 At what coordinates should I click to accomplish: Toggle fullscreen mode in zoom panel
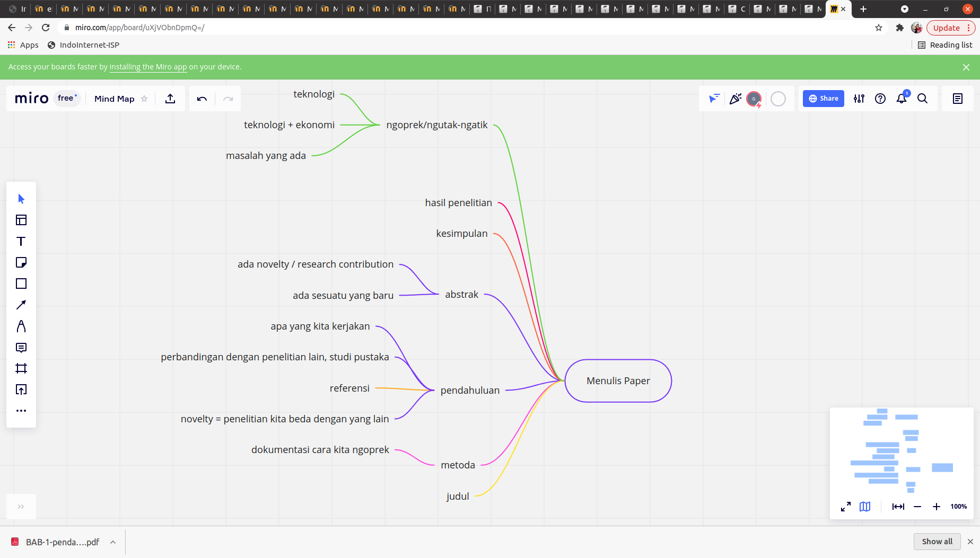[846, 507]
